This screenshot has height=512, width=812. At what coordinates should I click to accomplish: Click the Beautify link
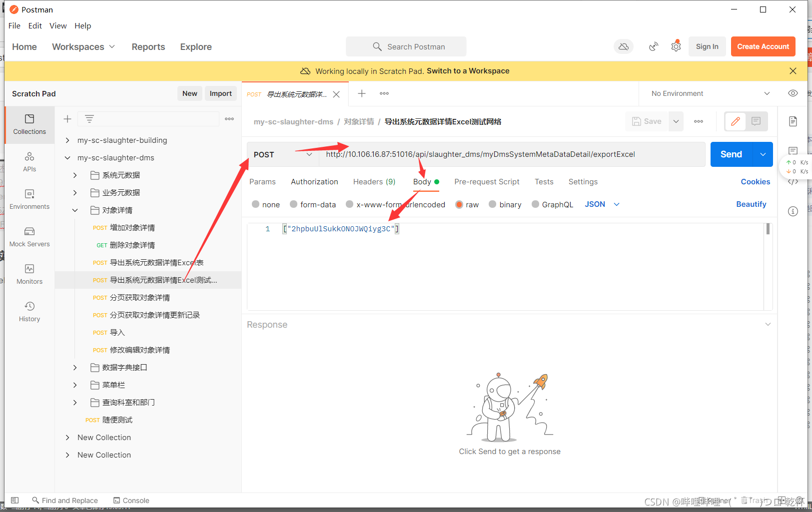click(x=751, y=204)
